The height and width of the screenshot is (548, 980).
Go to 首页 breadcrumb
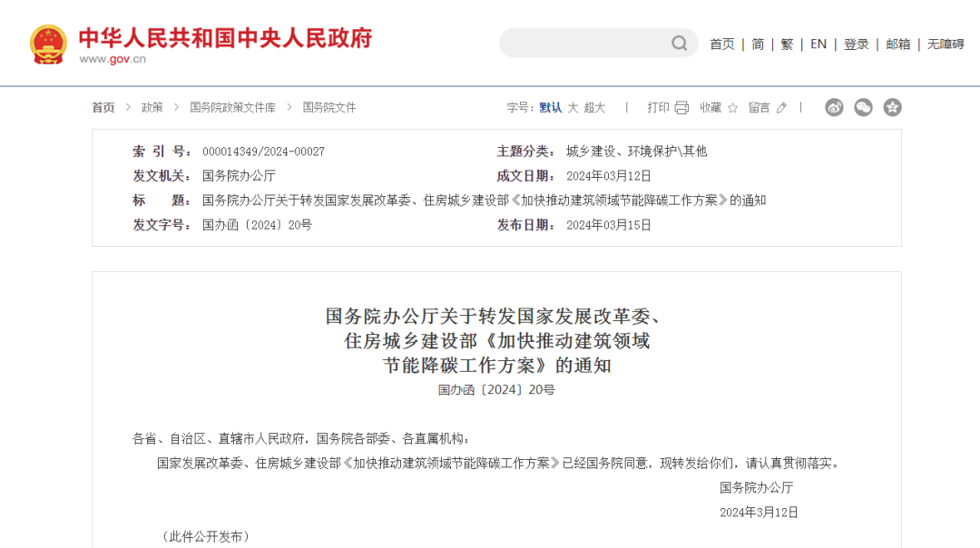(103, 107)
